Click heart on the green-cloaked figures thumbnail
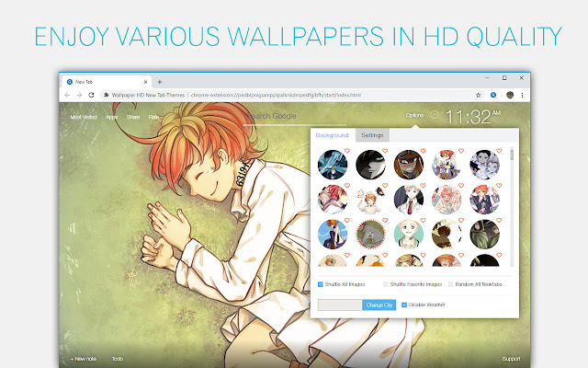The height and width of the screenshot is (368, 588). (499, 221)
